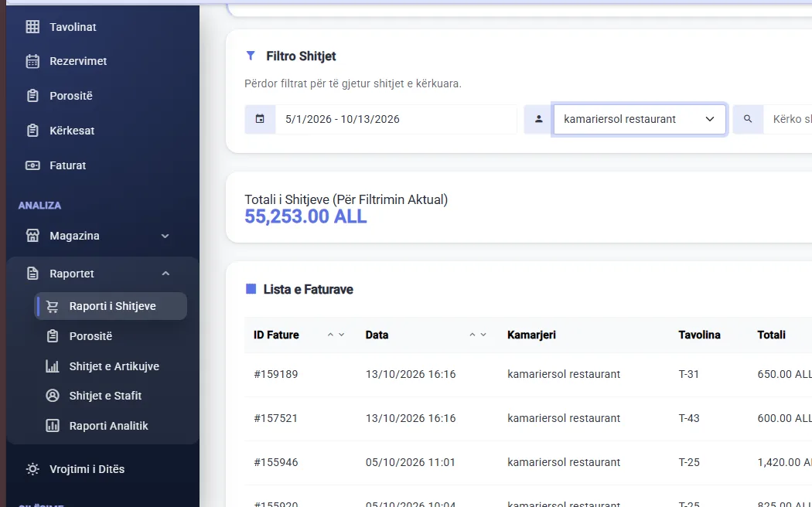This screenshot has height=507, width=812.
Task: Click the Rezervimet calendar icon
Action: 32,61
